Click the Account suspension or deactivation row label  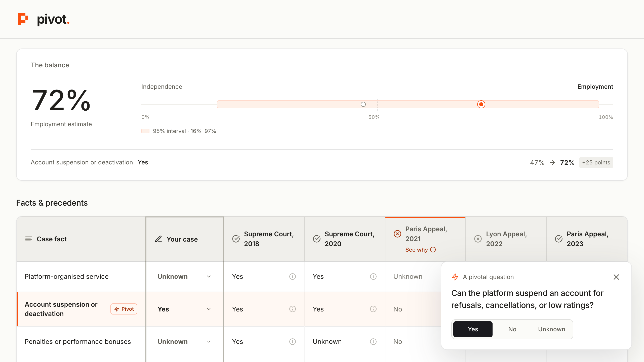61,309
